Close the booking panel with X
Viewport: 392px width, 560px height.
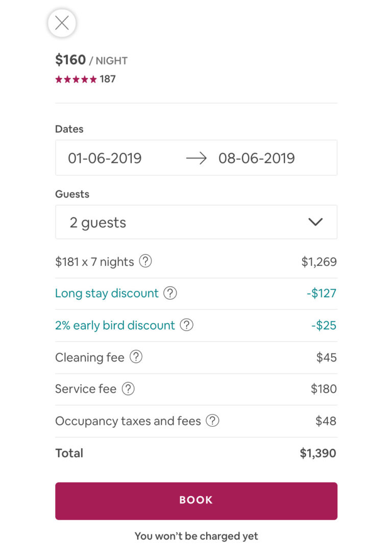[62, 23]
